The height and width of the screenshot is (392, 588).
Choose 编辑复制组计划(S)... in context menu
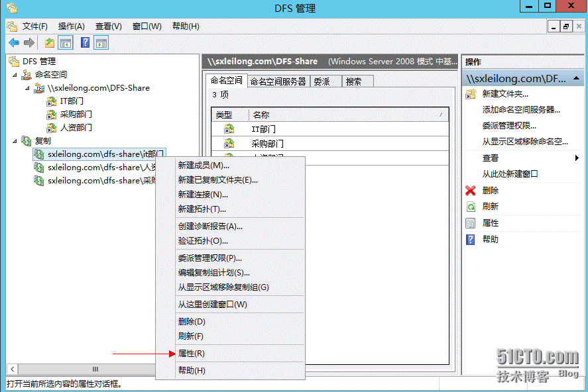click(x=240, y=273)
